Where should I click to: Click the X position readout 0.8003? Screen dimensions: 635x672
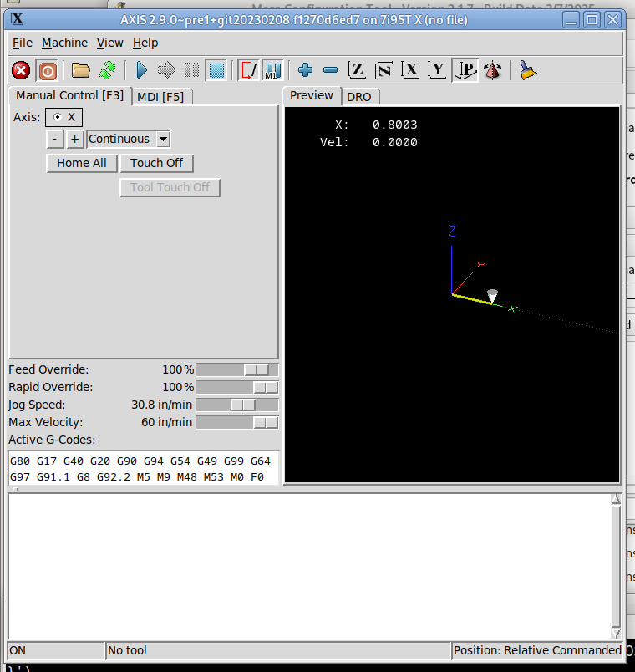[x=394, y=125]
